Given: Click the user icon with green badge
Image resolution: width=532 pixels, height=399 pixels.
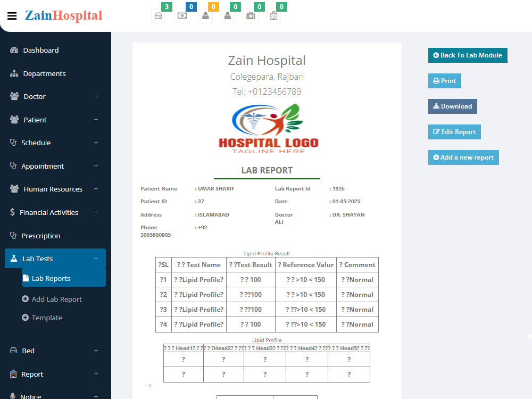Looking at the screenshot, I should (228, 15).
